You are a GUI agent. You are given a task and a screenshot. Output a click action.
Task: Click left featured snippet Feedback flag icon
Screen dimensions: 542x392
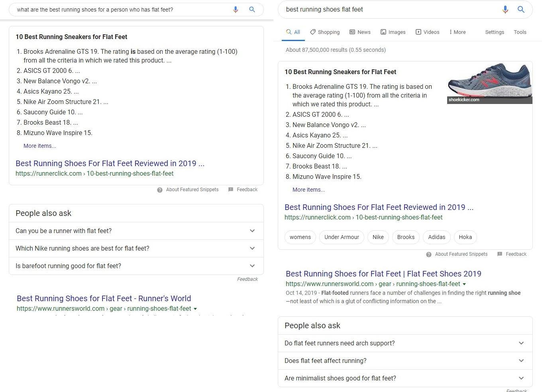(x=231, y=190)
